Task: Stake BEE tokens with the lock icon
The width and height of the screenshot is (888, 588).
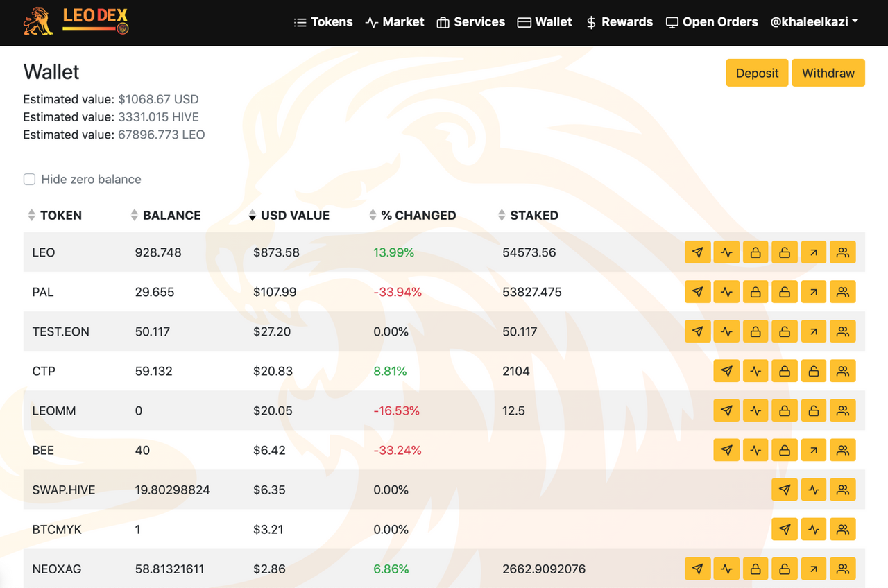Action: click(x=785, y=450)
